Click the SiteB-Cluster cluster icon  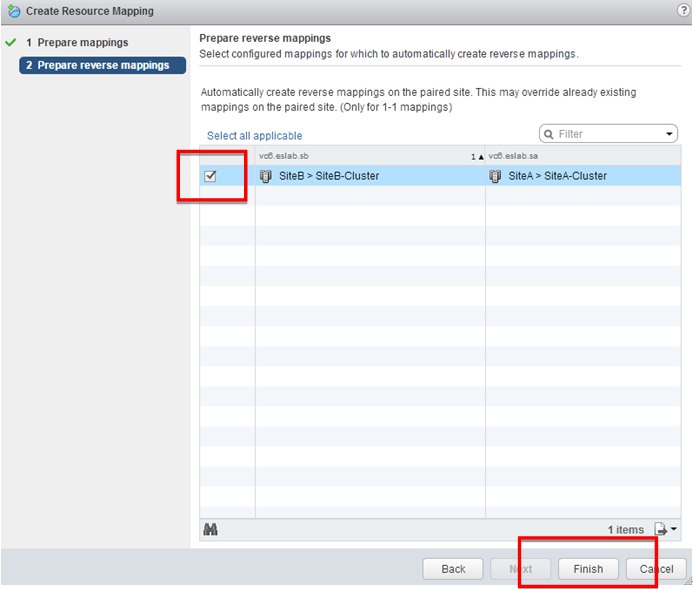tap(266, 176)
